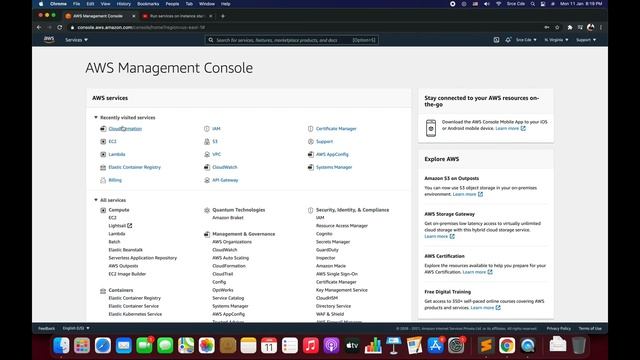Open Secrets Manager under Security

tap(333, 242)
